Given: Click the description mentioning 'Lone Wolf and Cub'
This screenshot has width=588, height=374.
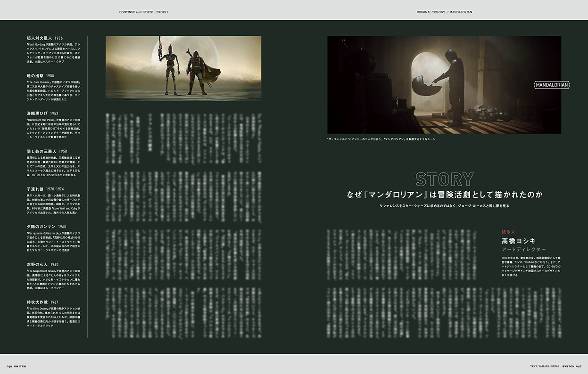Looking at the screenshot, I should (54, 204).
